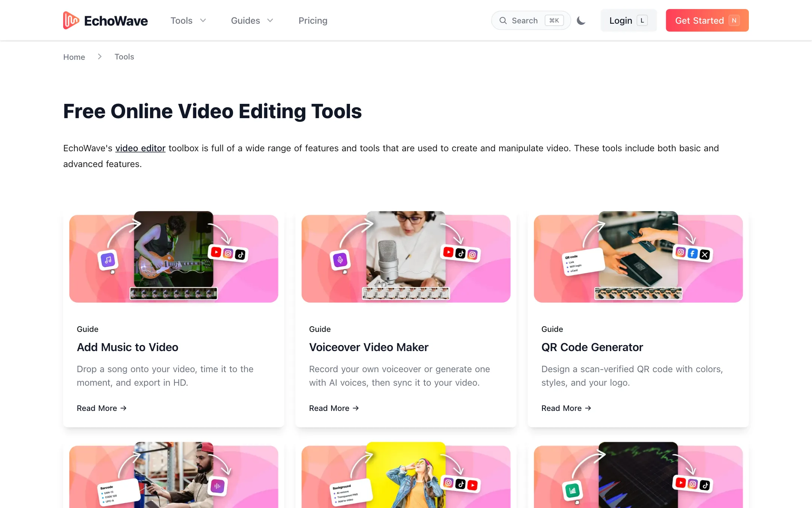Click Read More under Voiceover Video Maker
812x508 pixels.
click(x=334, y=408)
